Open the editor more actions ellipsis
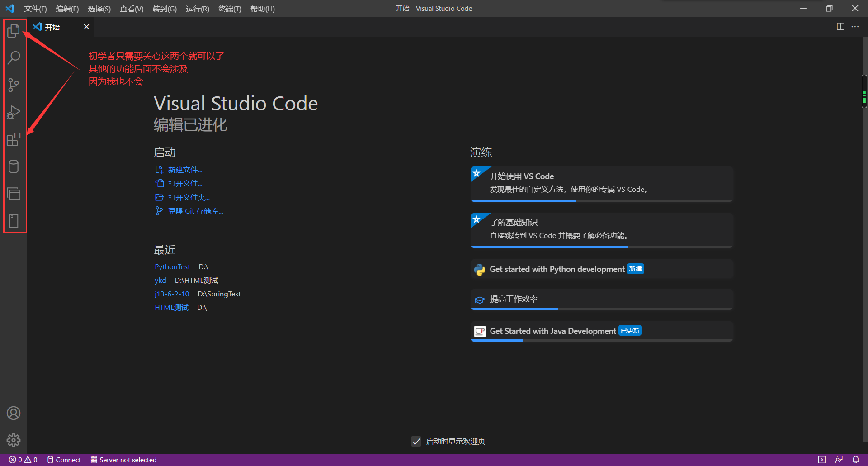The image size is (868, 466). pos(855,27)
